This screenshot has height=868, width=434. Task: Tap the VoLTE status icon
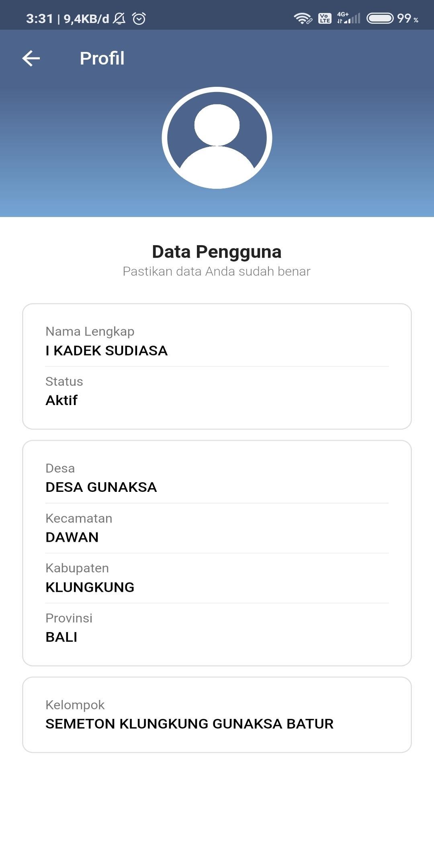click(325, 18)
